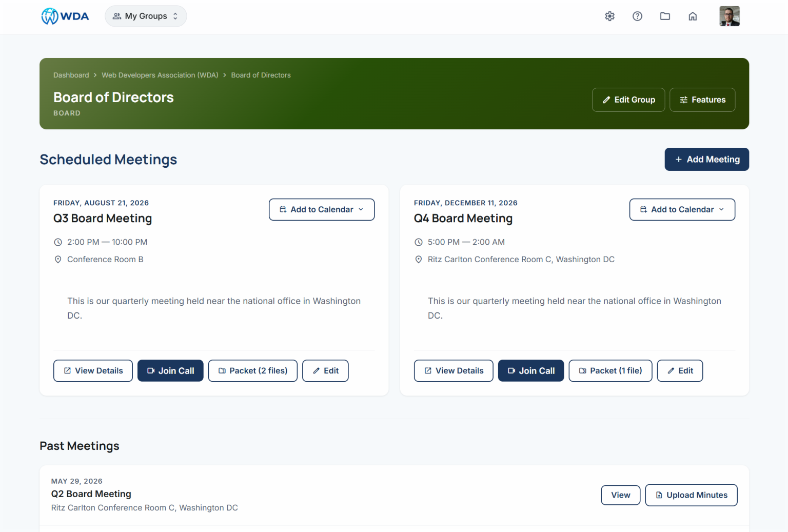This screenshot has width=788, height=532.
Task: Click the Q4 Board Meeting title
Action: click(463, 219)
